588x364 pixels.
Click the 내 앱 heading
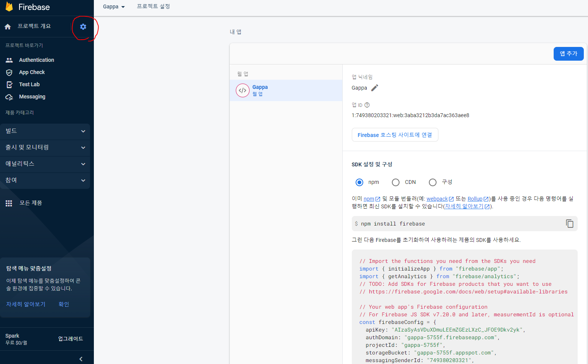tap(235, 32)
